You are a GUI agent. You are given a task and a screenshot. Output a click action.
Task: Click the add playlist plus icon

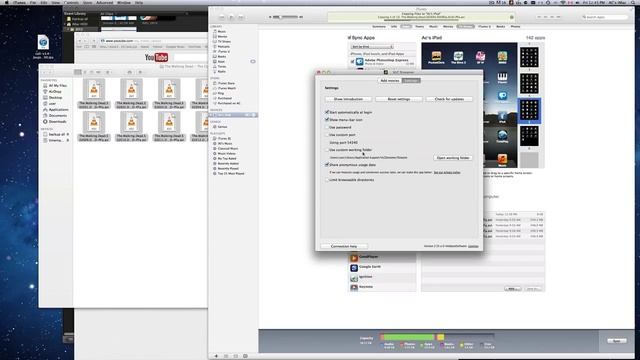click(216, 356)
